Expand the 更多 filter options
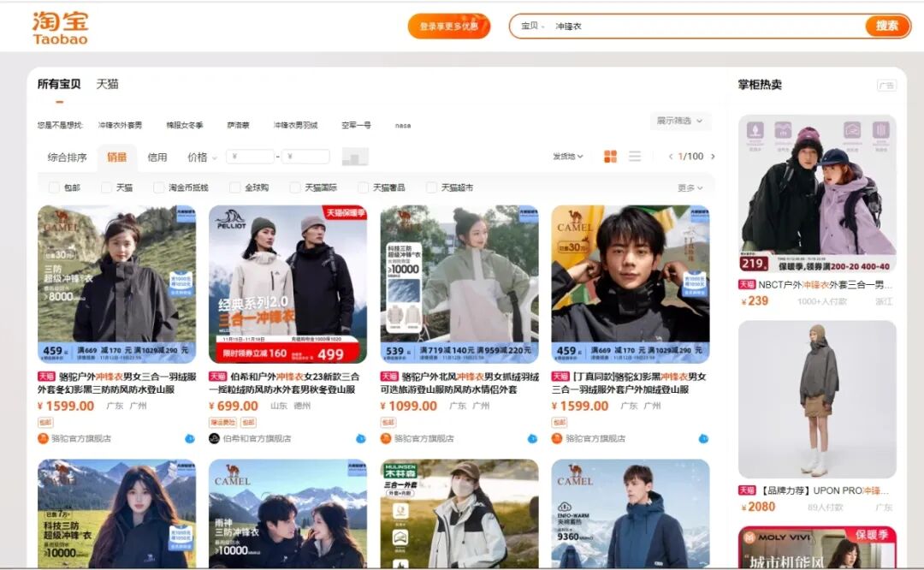924x570 pixels. (x=690, y=187)
